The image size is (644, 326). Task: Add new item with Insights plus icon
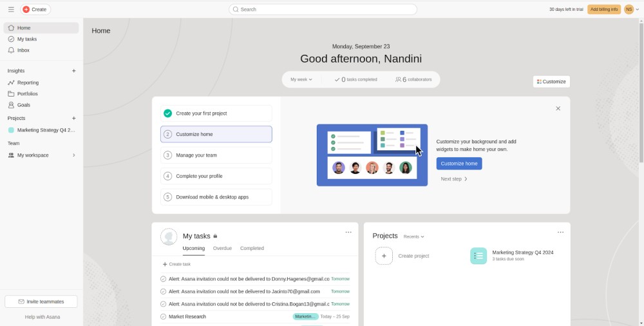point(73,71)
